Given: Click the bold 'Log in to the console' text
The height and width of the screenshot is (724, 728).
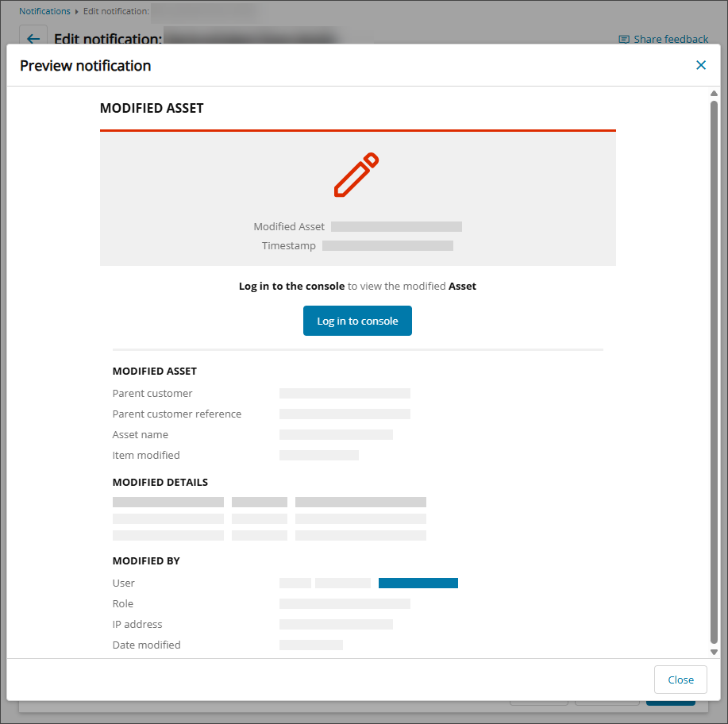Looking at the screenshot, I should 291,286.
